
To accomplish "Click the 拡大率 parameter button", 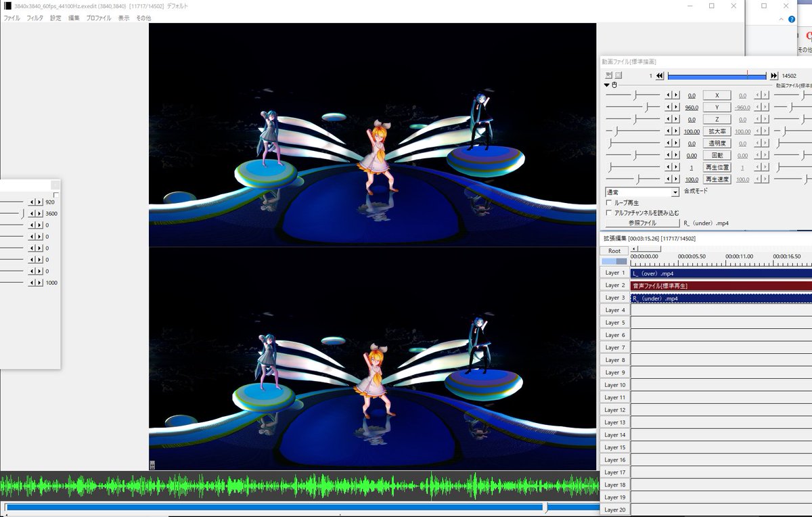I will [717, 131].
